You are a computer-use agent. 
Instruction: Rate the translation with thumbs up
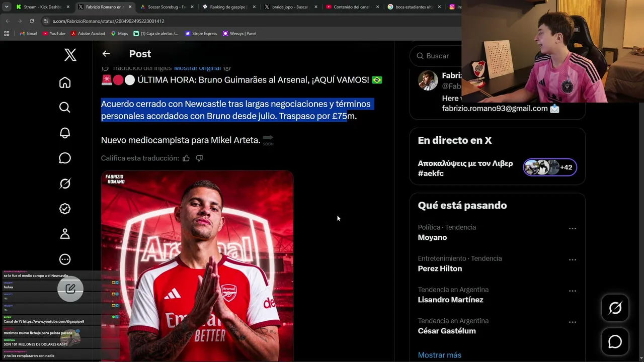click(x=186, y=158)
